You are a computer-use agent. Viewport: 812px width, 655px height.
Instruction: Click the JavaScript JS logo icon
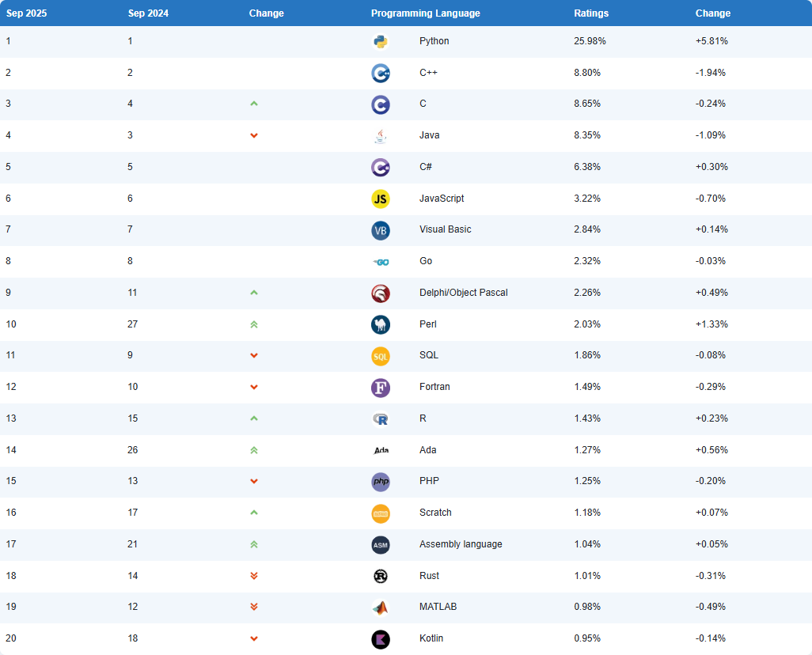[381, 199]
